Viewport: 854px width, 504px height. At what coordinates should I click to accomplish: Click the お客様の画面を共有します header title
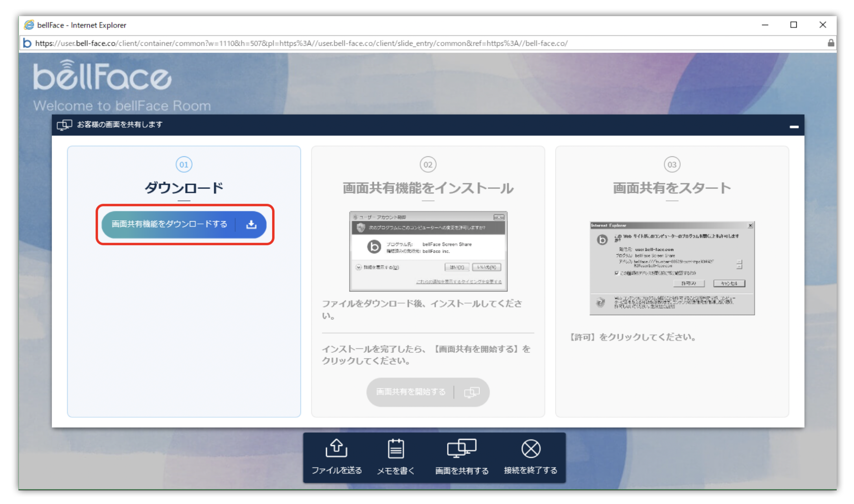pyautogui.click(x=120, y=125)
